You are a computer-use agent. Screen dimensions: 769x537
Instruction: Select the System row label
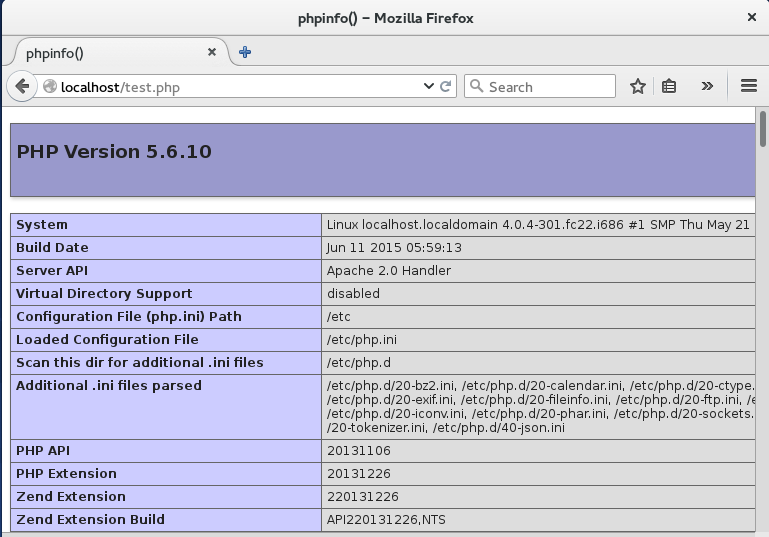42,225
